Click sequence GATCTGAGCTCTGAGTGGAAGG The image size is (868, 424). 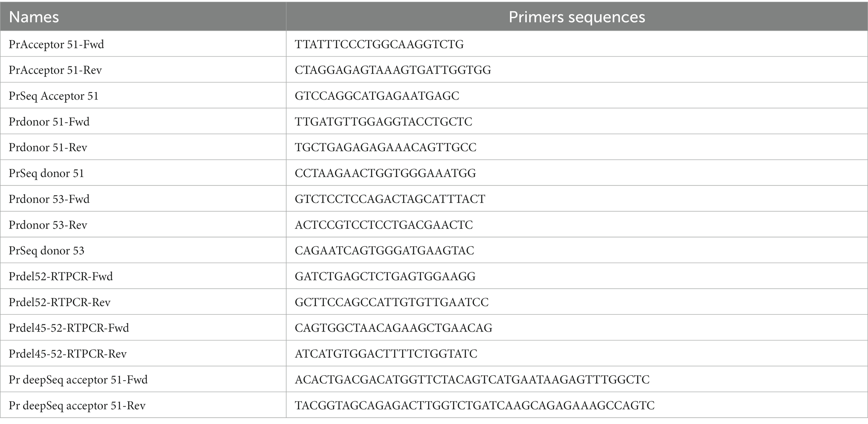[x=385, y=277]
